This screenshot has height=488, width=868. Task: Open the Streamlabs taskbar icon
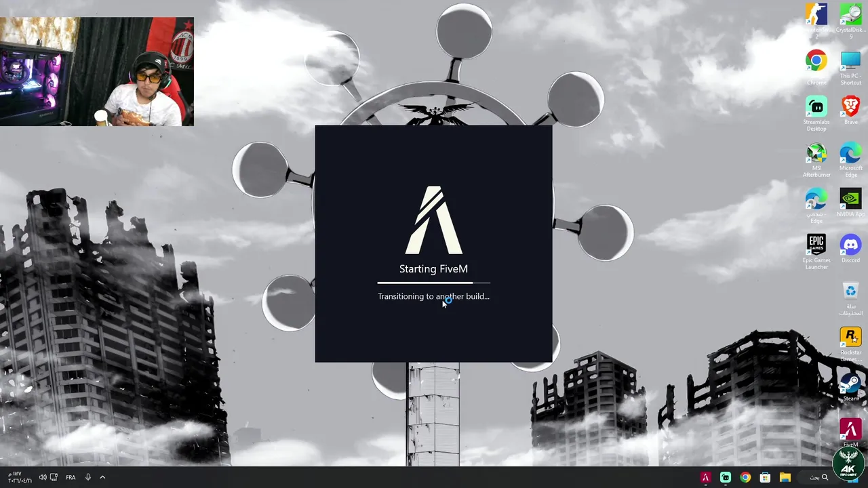tap(725, 477)
